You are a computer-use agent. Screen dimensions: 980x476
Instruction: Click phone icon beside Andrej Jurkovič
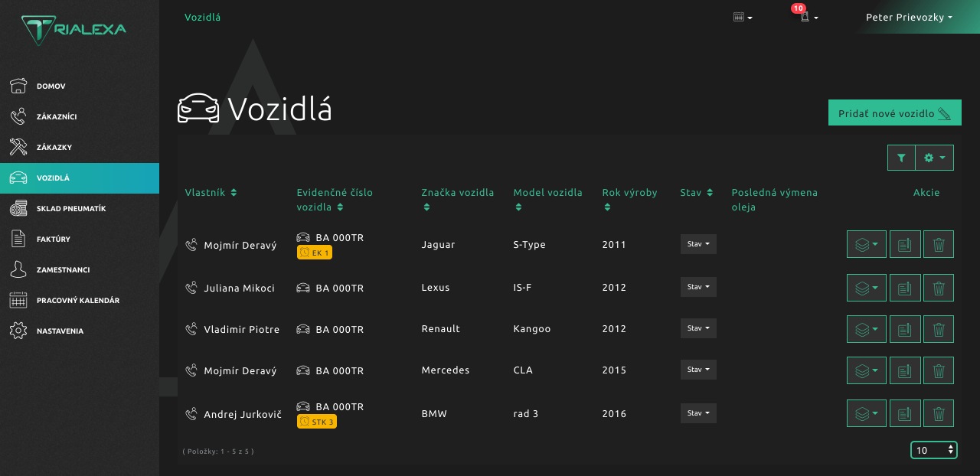coord(191,414)
